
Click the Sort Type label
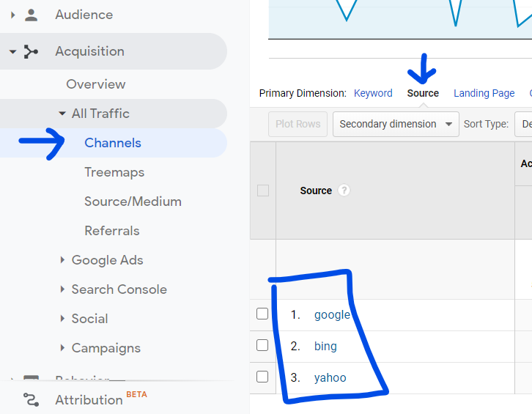pos(486,125)
